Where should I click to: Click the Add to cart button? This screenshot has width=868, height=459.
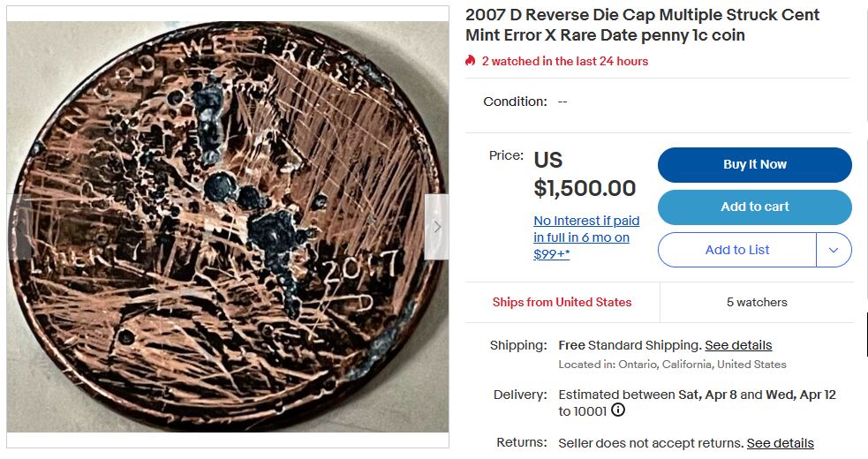click(754, 207)
